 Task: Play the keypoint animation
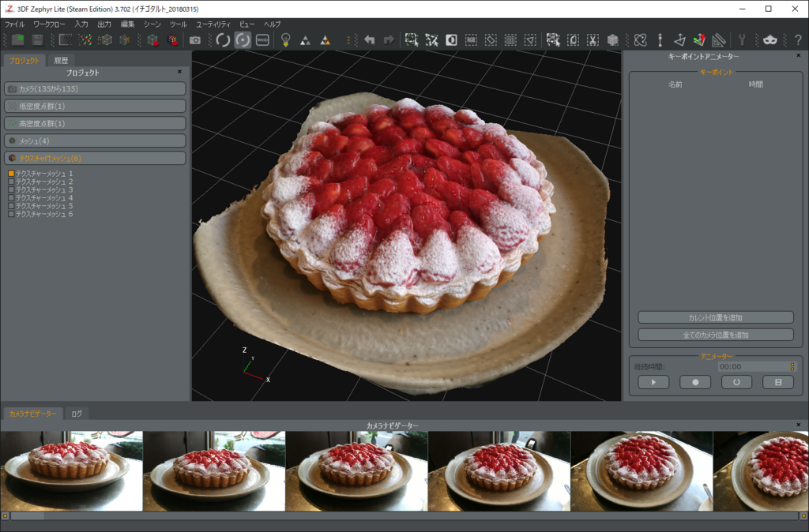click(x=653, y=382)
